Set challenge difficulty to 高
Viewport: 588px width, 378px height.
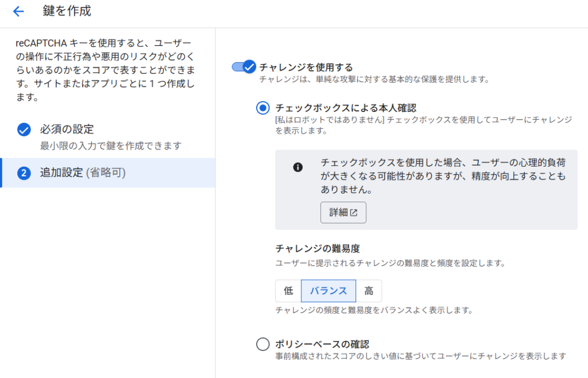tap(369, 291)
